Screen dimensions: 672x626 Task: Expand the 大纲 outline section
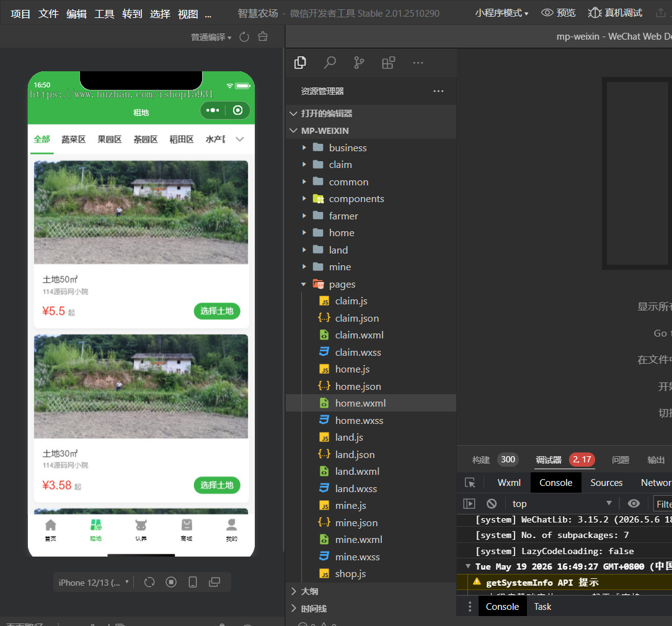point(371,591)
